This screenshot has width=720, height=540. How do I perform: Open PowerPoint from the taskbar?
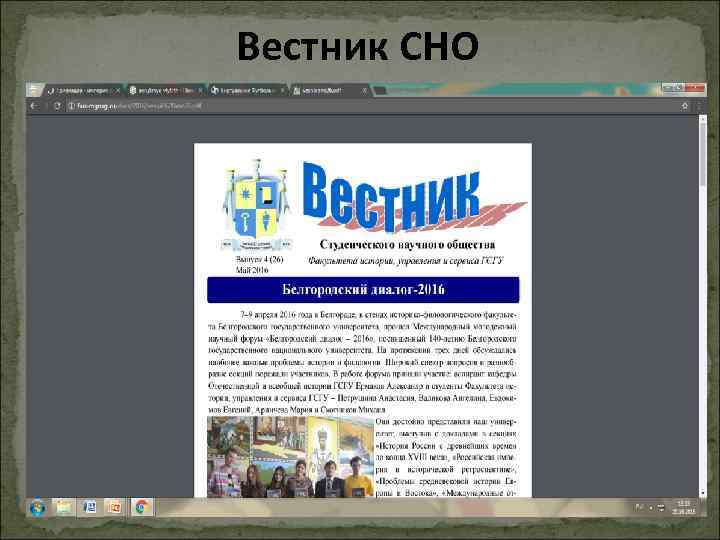coord(114,507)
